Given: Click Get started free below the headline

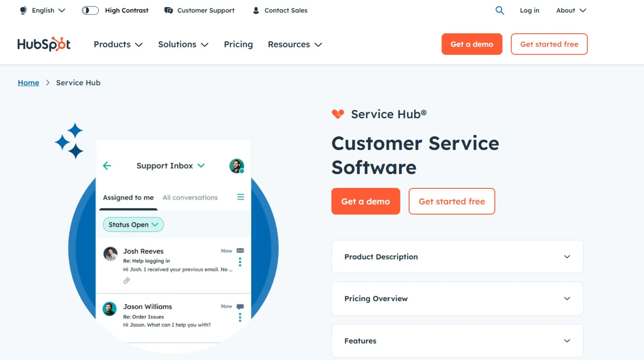Looking at the screenshot, I should (x=452, y=201).
